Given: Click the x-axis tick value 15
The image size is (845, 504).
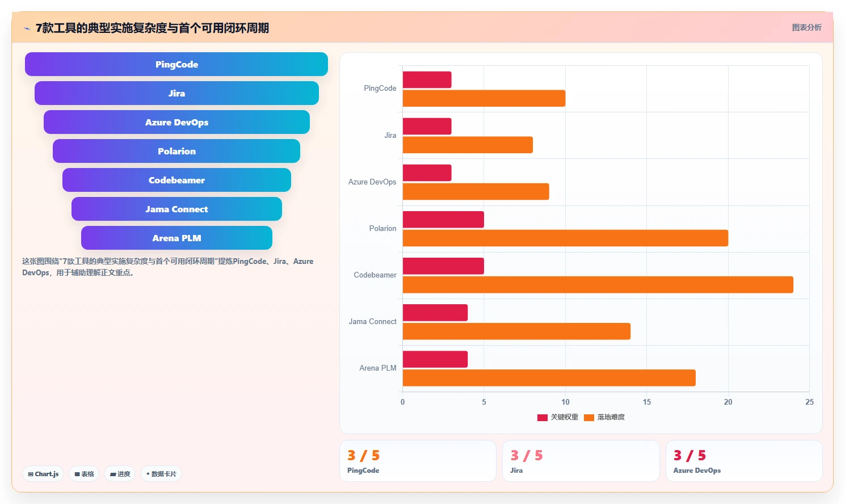Looking at the screenshot, I should [x=647, y=402].
